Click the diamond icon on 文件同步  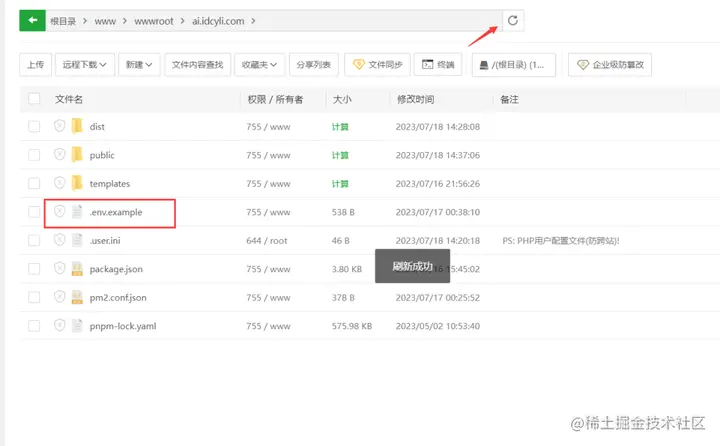coord(359,64)
